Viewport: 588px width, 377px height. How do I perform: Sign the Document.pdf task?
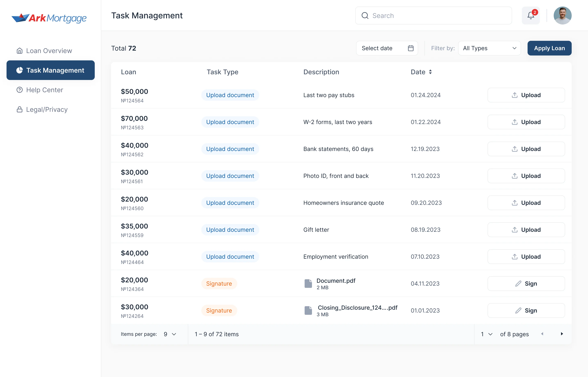(x=526, y=284)
